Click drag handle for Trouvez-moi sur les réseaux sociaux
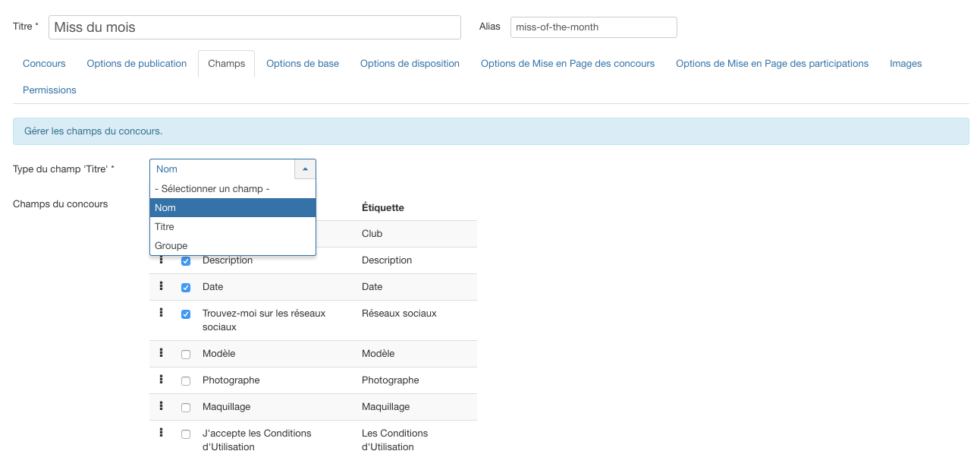This screenshot has width=980, height=473. 161,313
